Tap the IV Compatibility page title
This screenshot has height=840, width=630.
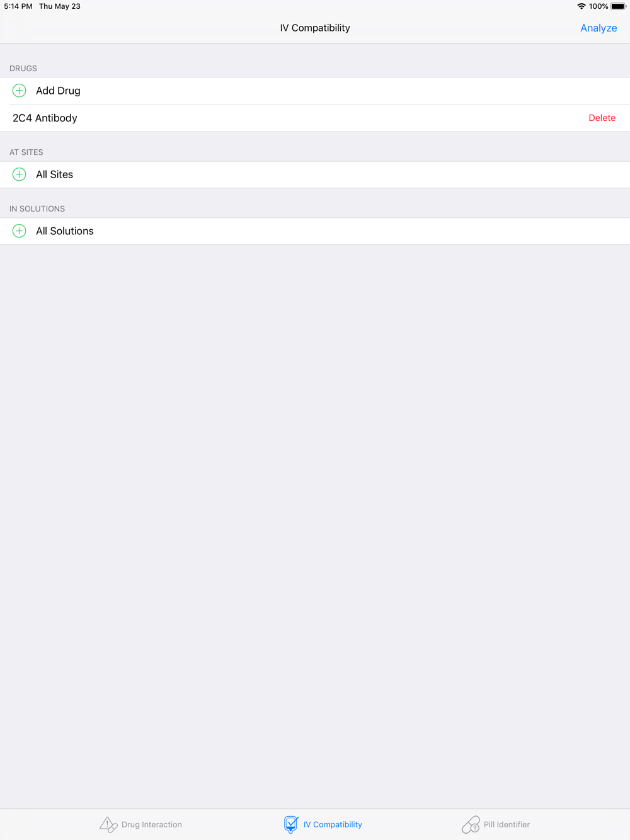(315, 28)
